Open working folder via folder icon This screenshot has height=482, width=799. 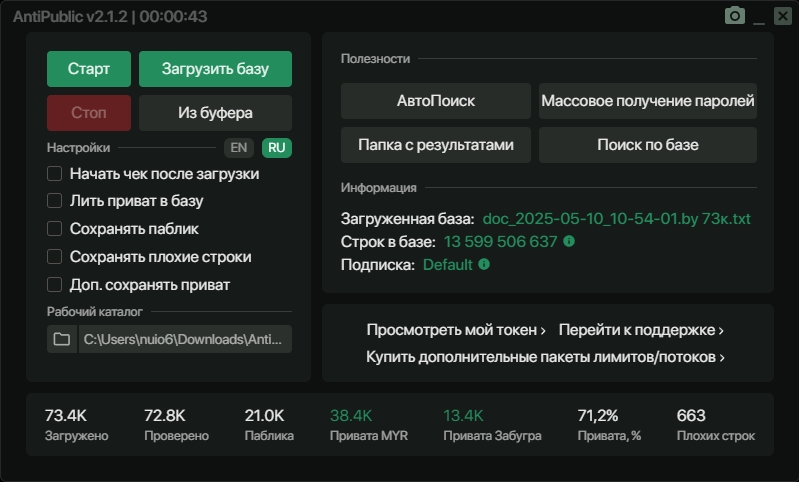(62, 339)
